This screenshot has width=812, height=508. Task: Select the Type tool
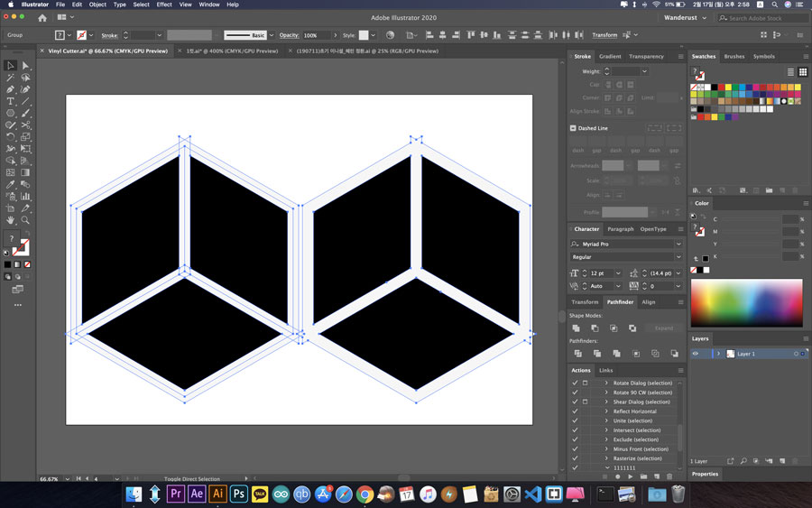[x=11, y=101]
